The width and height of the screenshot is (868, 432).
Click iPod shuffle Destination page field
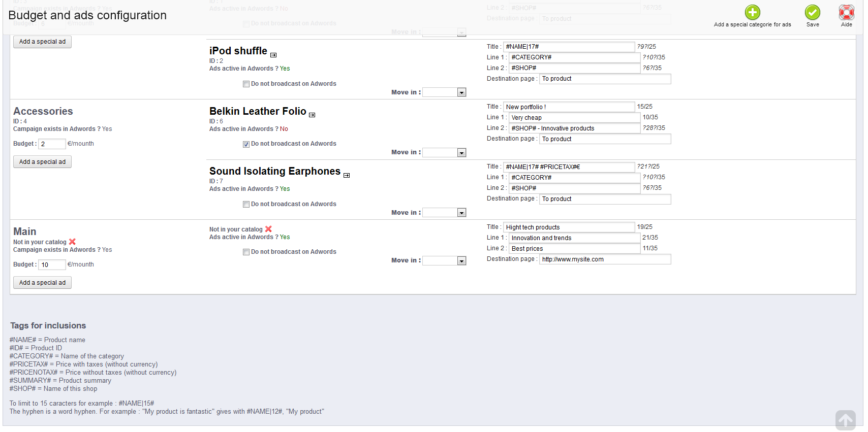tap(605, 79)
